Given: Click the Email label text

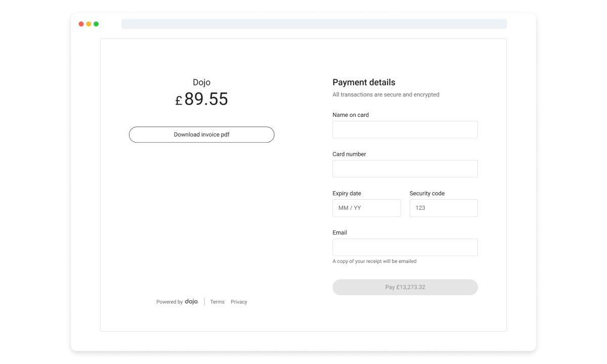Looking at the screenshot, I should [339, 233].
